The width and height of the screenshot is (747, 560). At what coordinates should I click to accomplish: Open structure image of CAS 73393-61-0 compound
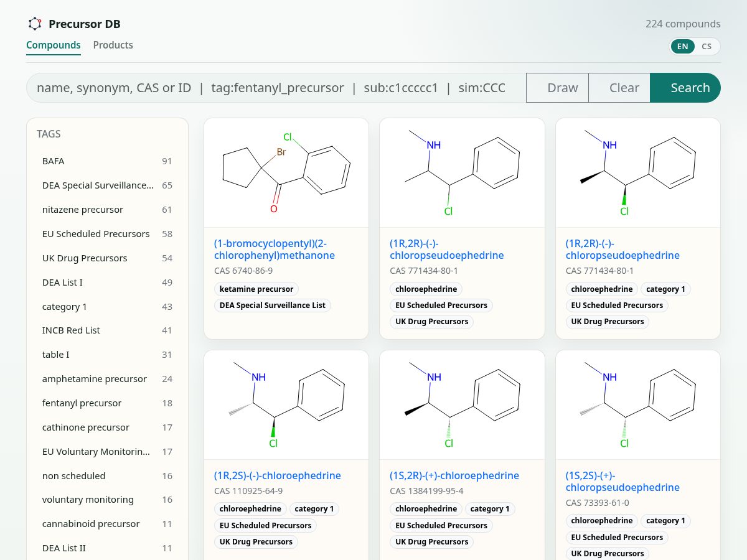(638, 405)
